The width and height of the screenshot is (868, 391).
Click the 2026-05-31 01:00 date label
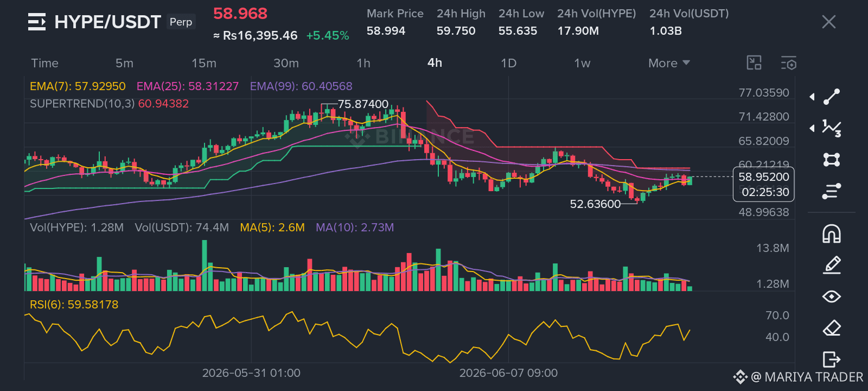[x=251, y=373]
